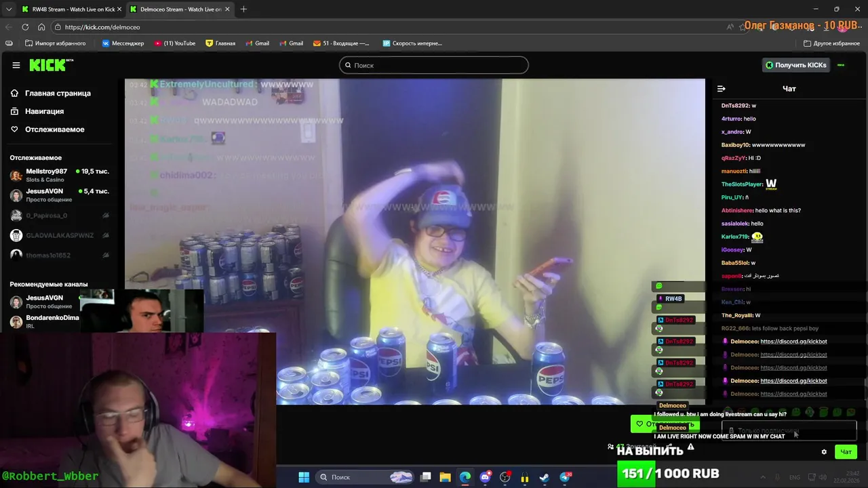Image resolution: width=868 pixels, height=488 pixels.
Task: Open offline channel thomas1o1852
Action: coord(60,255)
